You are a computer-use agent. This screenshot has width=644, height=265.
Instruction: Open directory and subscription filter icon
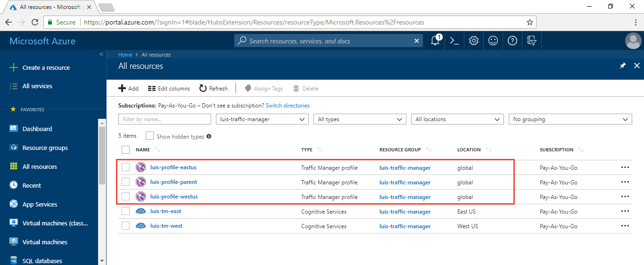532,41
